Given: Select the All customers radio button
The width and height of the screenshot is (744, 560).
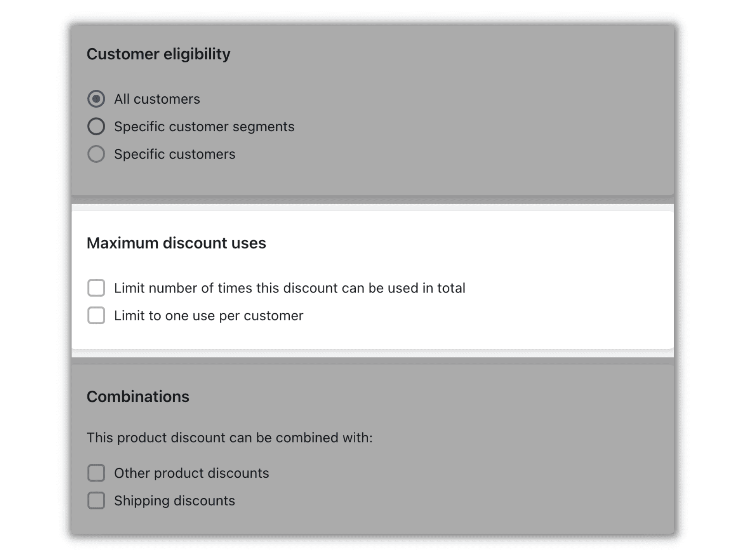Looking at the screenshot, I should click(96, 99).
